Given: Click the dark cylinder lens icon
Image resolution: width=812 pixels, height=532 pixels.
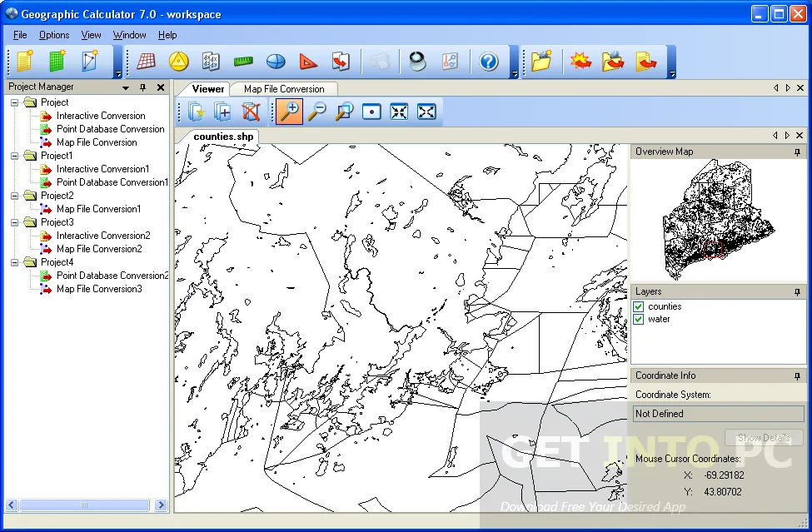Looking at the screenshot, I should point(417,61).
